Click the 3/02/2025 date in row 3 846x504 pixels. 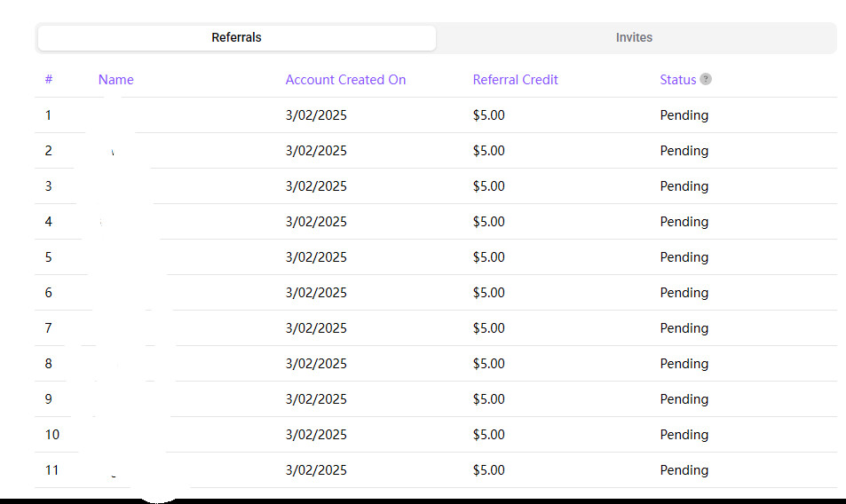(x=316, y=186)
